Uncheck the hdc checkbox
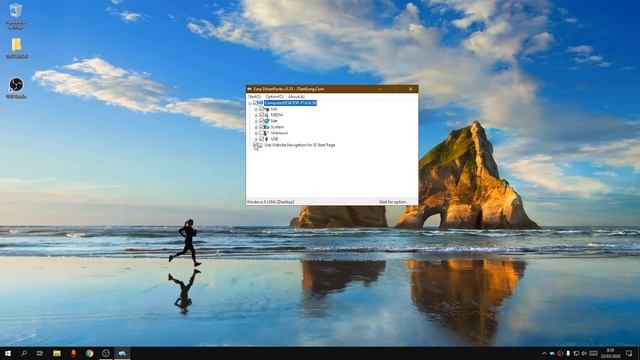 pos(262,109)
